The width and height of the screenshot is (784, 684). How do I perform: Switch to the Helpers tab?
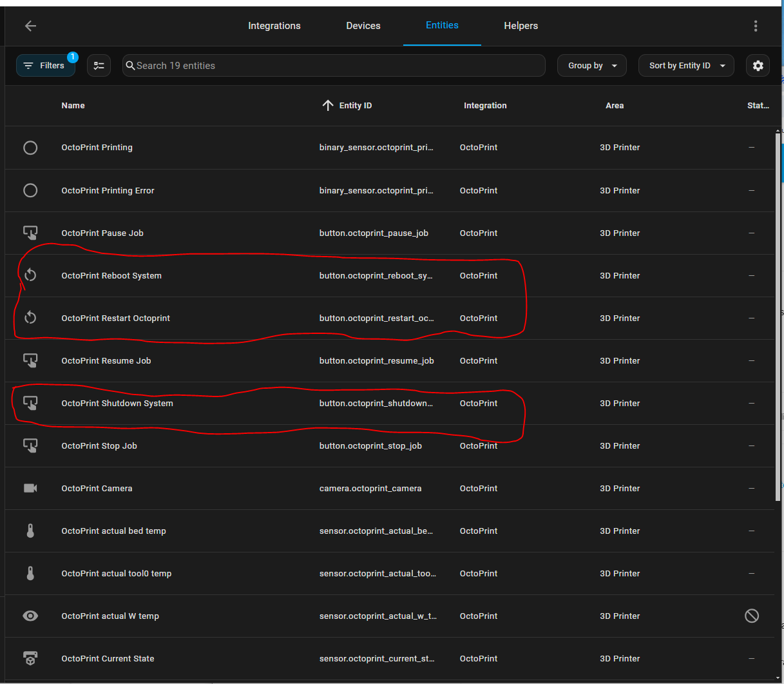[521, 26]
